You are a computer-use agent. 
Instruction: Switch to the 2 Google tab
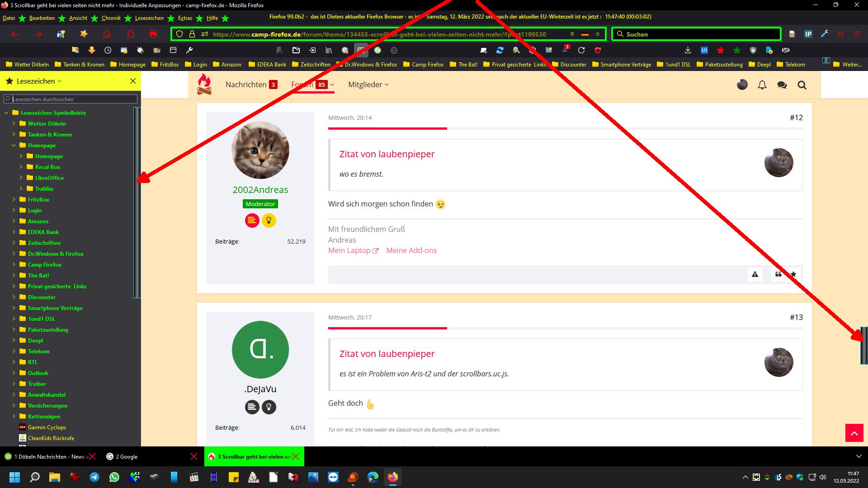click(x=127, y=456)
